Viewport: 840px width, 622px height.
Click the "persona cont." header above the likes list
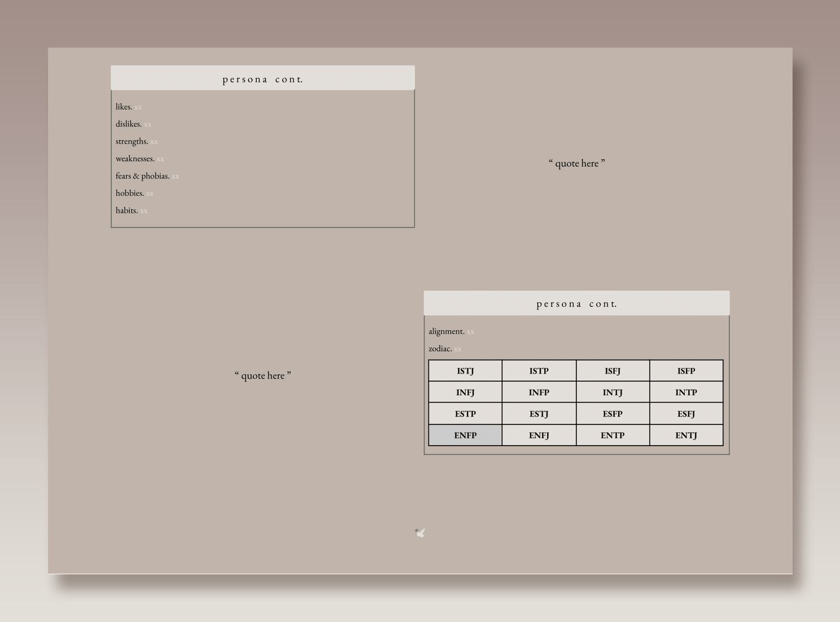click(x=263, y=78)
